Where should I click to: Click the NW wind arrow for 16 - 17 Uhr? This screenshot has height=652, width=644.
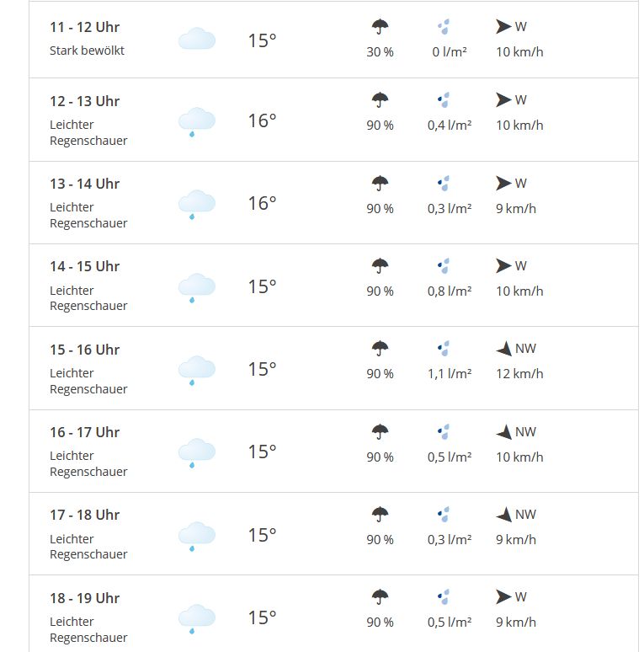click(x=504, y=432)
